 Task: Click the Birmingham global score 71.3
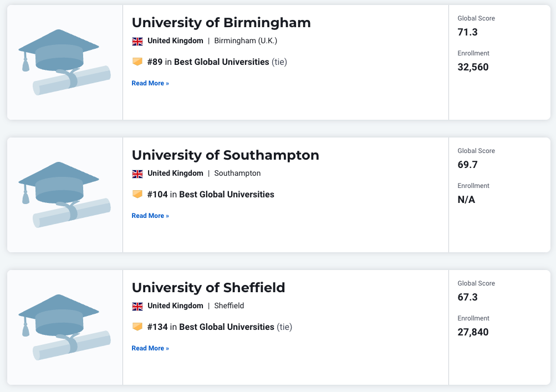[x=467, y=32]
